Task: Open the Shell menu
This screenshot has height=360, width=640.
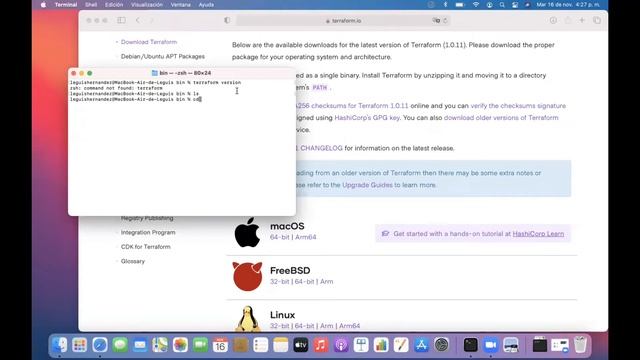Action: click(x=91, y=5)
